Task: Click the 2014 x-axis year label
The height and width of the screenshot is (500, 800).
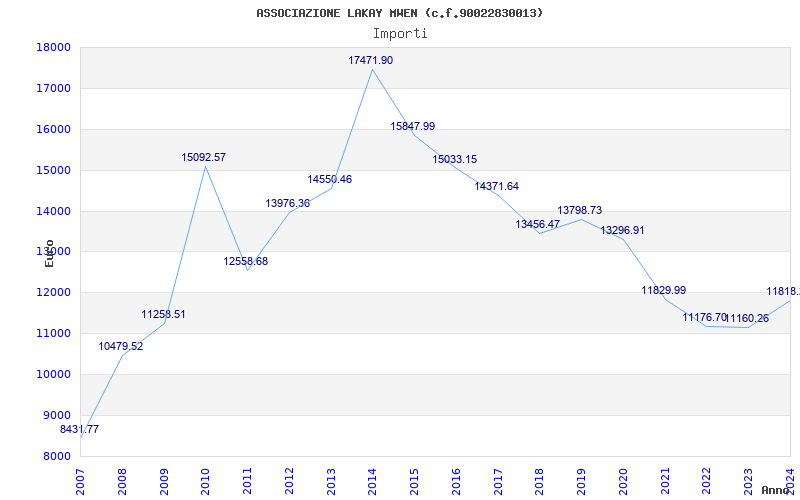Action: point(372,482)
